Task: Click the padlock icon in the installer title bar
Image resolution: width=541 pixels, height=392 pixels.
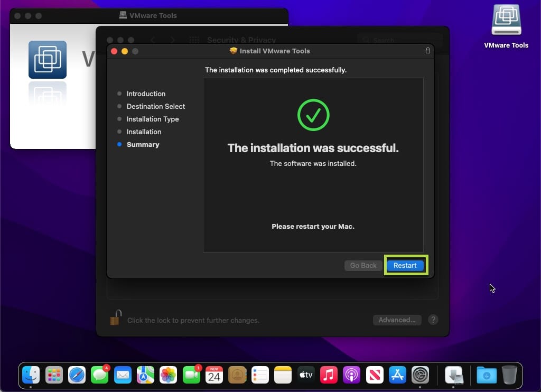Action: coord(428,51)
